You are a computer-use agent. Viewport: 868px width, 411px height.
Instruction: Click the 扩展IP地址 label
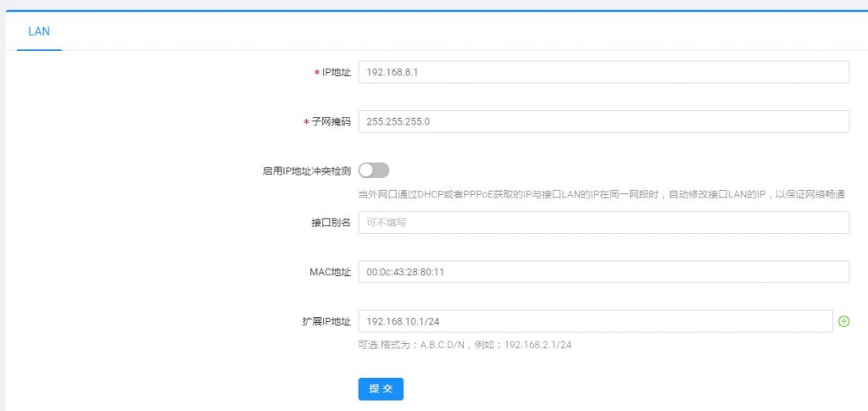325,321
